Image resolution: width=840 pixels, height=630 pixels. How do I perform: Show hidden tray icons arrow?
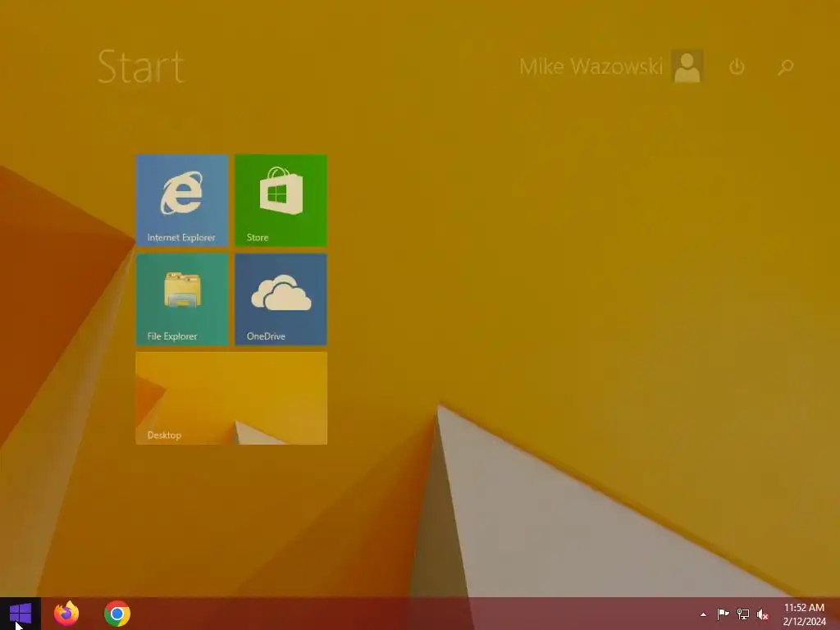[x=703, y=614]
